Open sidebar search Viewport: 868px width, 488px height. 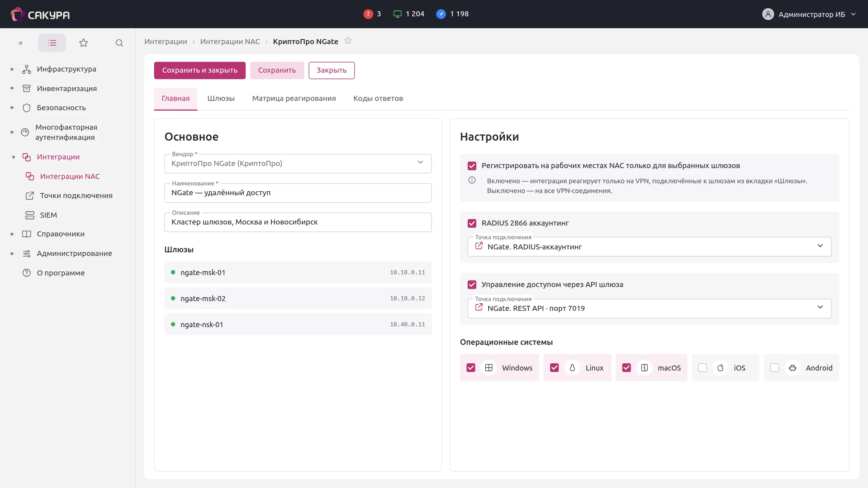tap(119, 43)
